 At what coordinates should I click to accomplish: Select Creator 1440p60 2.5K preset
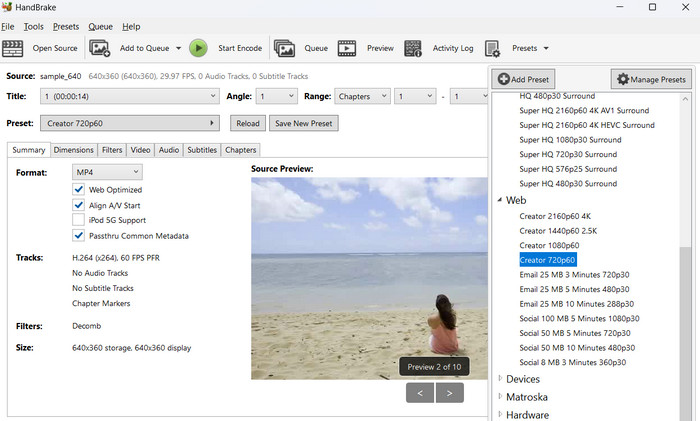pyautogui.click(x=558, y=231)
